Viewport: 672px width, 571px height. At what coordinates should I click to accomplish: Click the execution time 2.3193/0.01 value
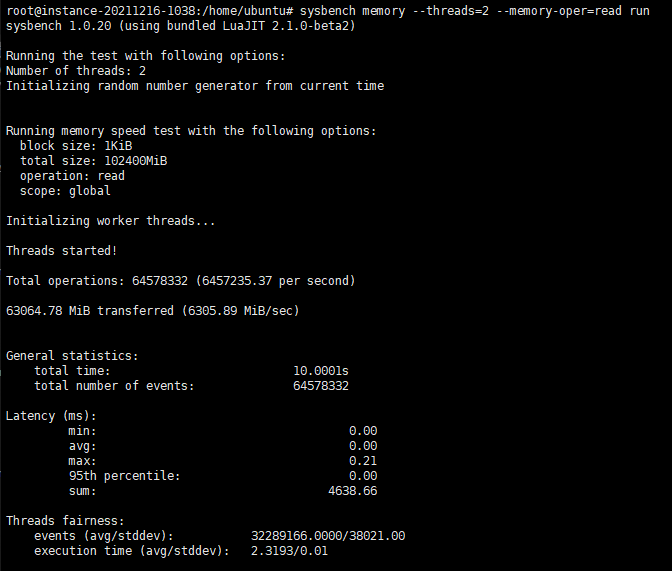click(289, 551)
